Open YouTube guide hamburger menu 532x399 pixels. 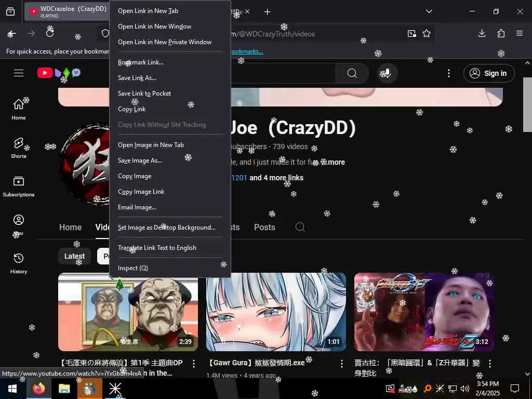[x=19, y=73]
